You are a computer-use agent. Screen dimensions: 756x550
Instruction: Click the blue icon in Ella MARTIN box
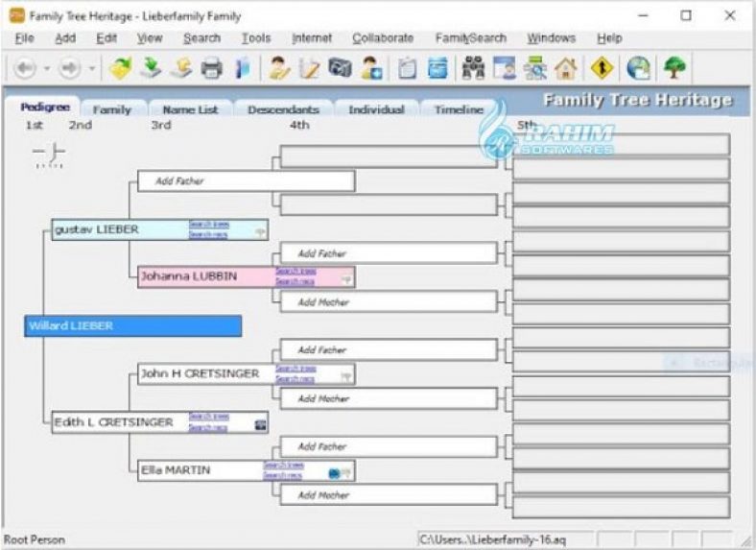pos(334,473)
